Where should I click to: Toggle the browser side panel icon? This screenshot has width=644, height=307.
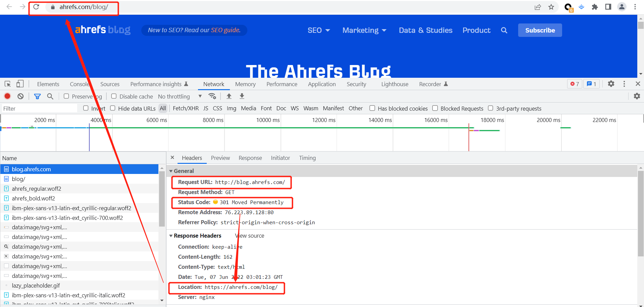click(x=608, y=7)
